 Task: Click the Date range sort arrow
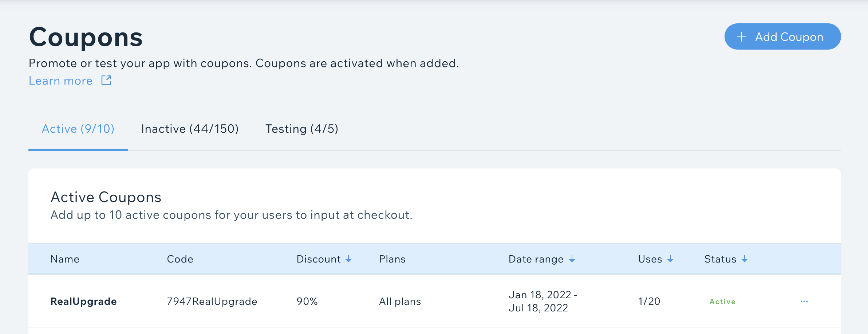[x=572, y=259]
